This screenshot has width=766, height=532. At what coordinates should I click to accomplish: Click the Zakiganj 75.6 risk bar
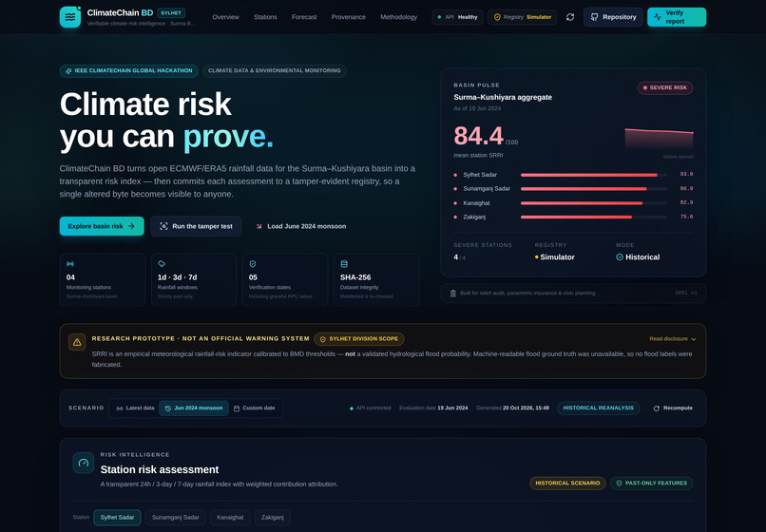pos(594,217)
